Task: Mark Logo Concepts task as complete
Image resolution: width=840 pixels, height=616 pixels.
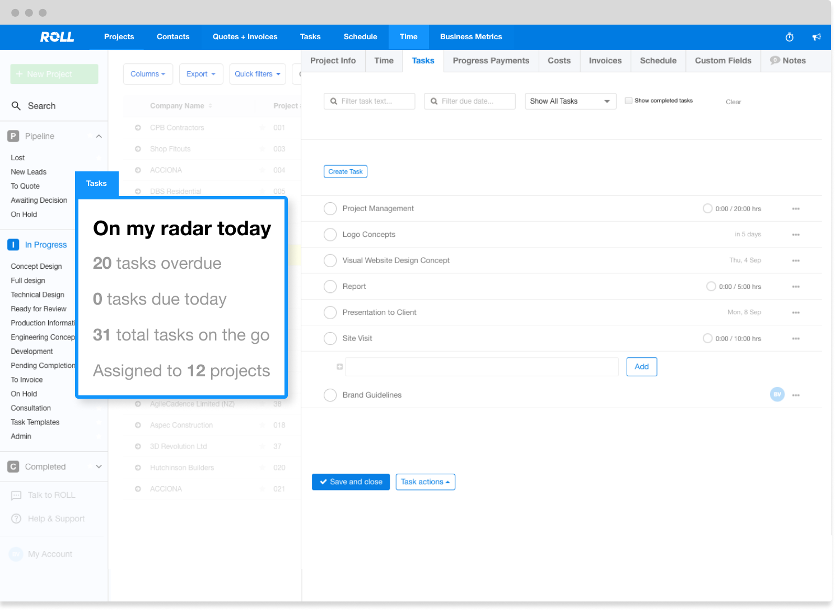Action: pos(330,235)
